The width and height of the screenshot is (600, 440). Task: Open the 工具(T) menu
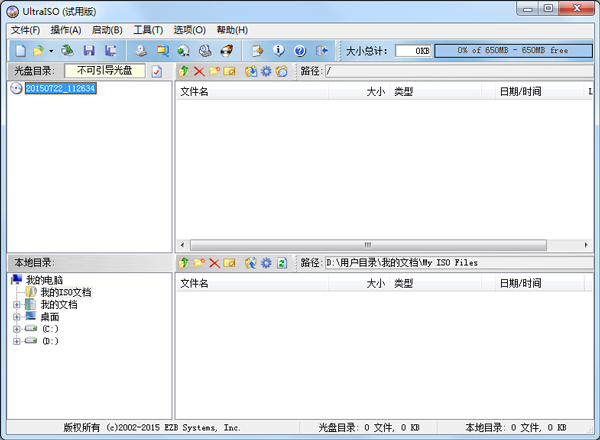pyautogui.click(x=147, y=30)
